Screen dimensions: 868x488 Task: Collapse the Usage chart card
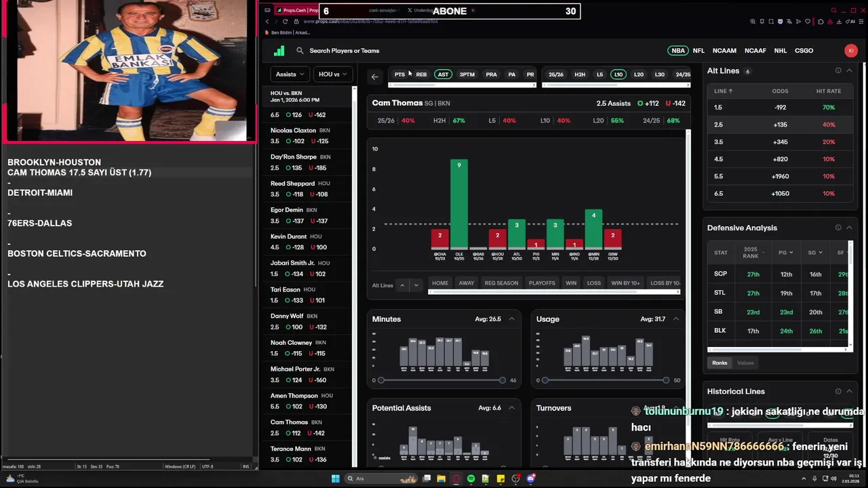pos(676,319)
